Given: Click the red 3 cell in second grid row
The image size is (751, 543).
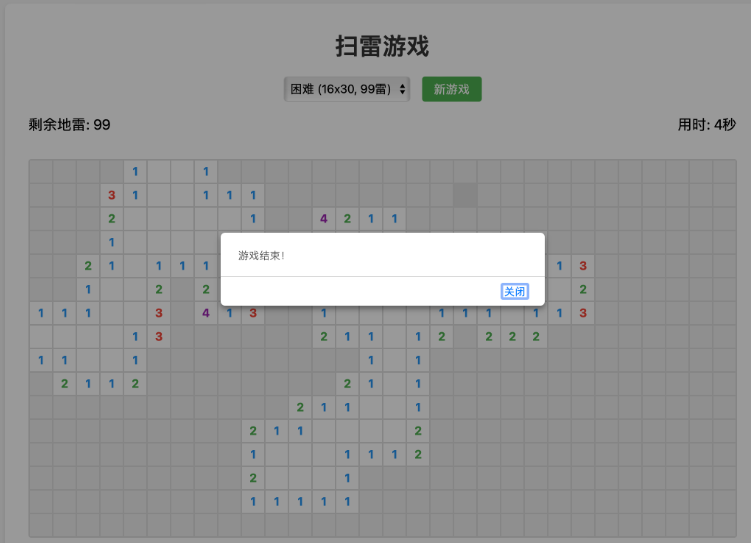Looking at the screenshot, I should click(112, 195).
